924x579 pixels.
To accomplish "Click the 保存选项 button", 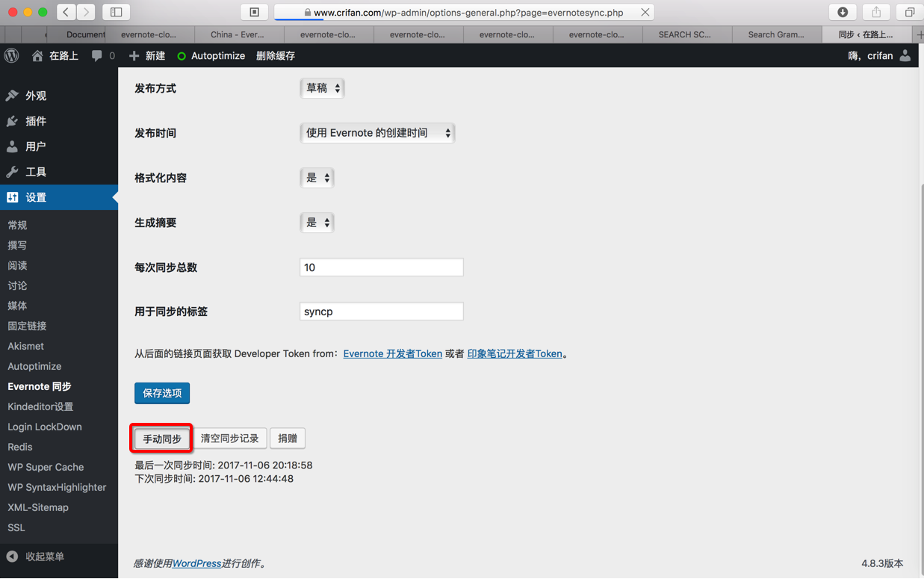I will click(x=162, y=393).
